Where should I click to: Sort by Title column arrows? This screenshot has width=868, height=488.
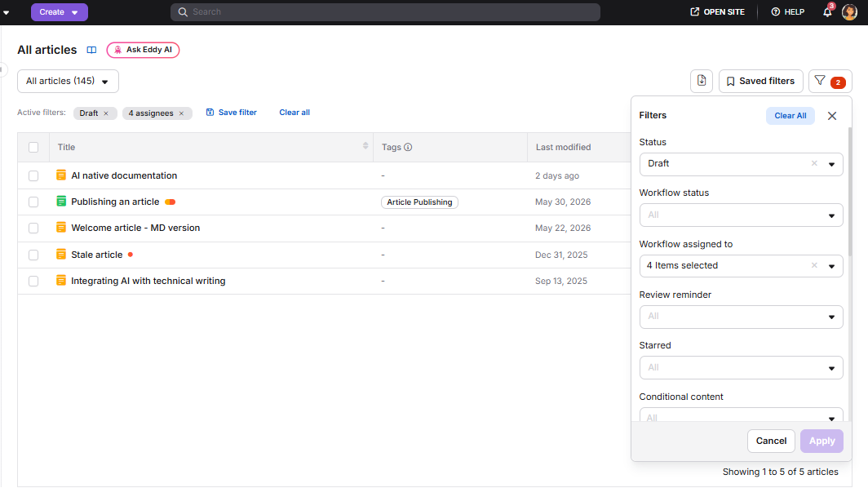click(365, 146)
